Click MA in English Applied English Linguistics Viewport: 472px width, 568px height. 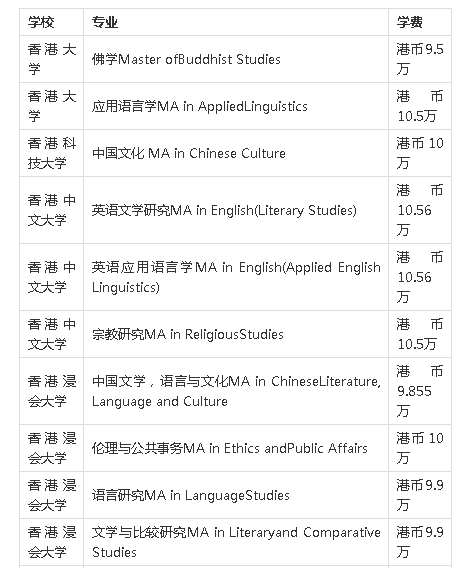click(x=236, y=277)
